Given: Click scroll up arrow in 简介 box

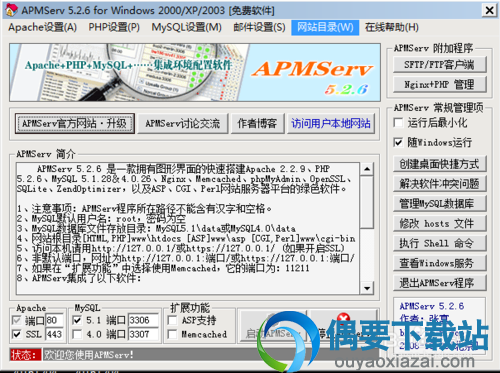Looking at the screenshot, I should tap(367, 169).
